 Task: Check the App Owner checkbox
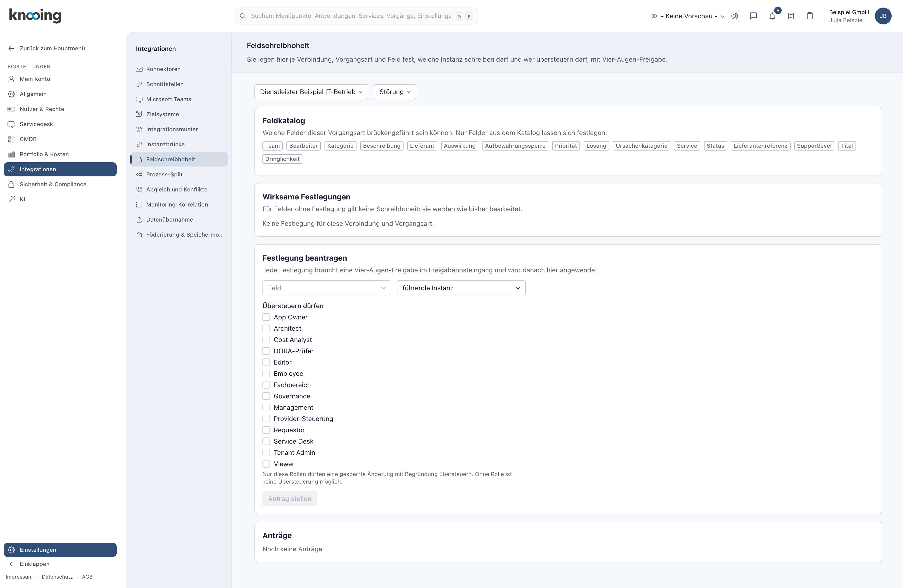(x=266, y=317)
